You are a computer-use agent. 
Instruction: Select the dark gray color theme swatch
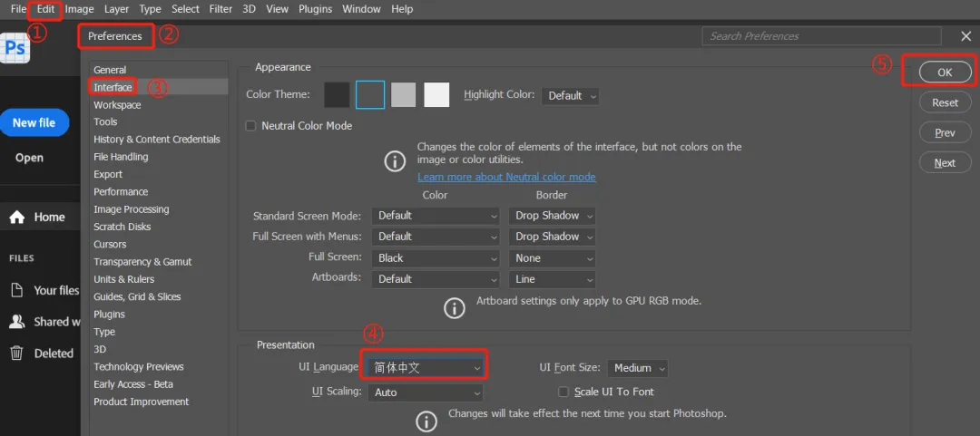pyautogui.click(x=370, y=95)
